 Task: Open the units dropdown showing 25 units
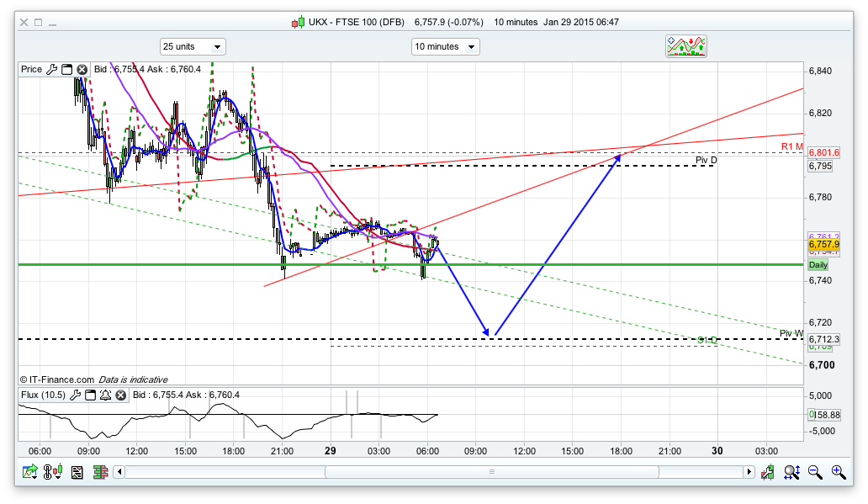click(x=193, y=46)
